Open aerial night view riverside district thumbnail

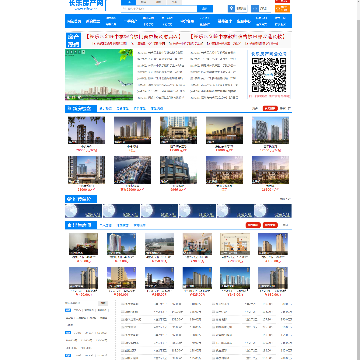(132, 170)
